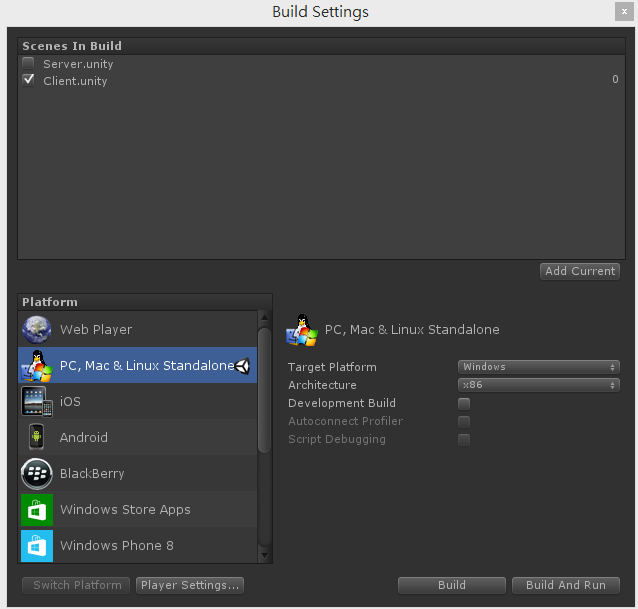Click the blue Windows Phone 8 icon
The image size is (638, 609).
coord(37,546)
